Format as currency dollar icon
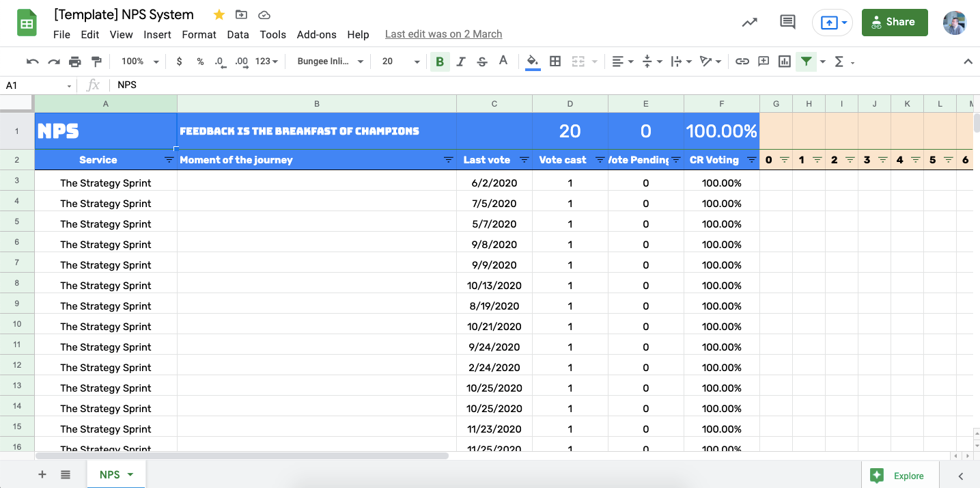Image resolution: width=980 pixels, height=488 pixels. [x=179, y=62]
